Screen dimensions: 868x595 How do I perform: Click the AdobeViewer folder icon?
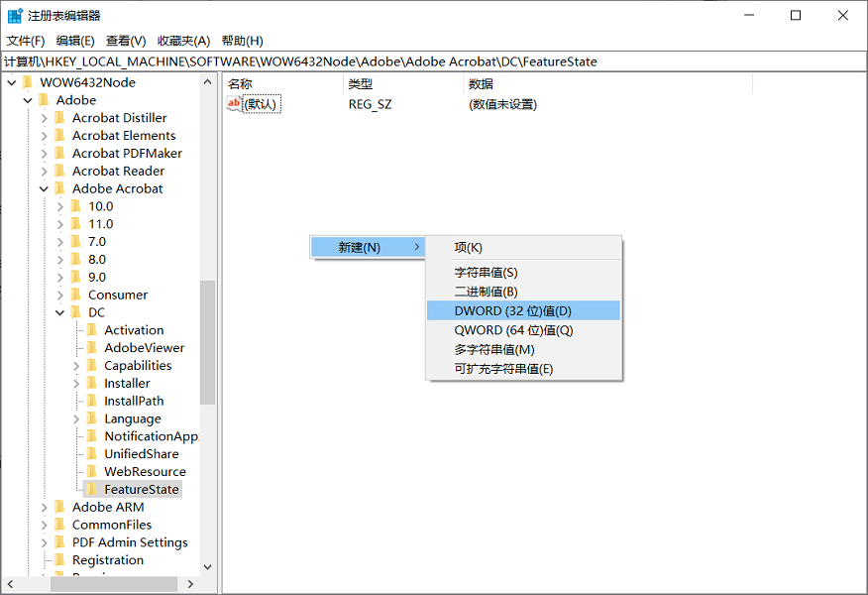[x=92, y=348]
